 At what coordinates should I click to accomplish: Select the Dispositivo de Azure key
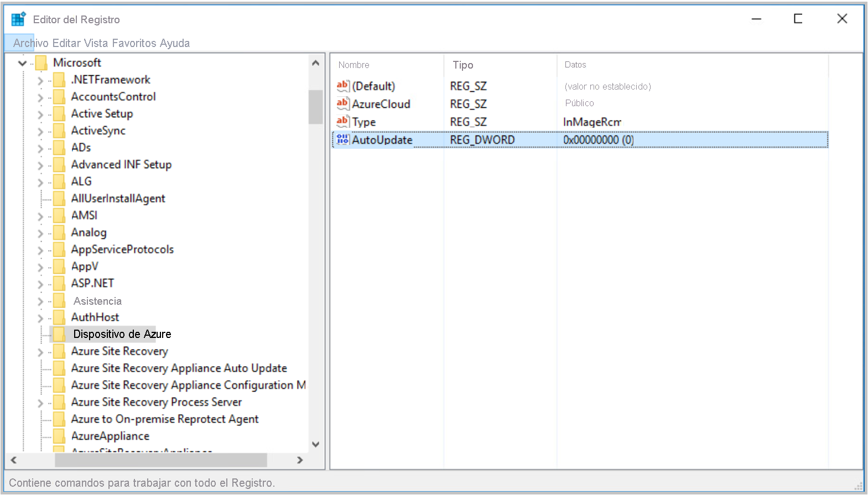coord(122,334)
